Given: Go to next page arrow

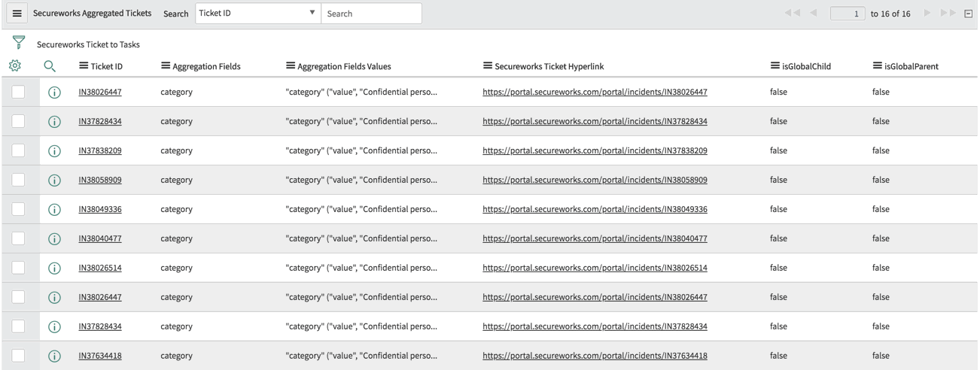Looking at the screenshot, I should tap(927, 14).
